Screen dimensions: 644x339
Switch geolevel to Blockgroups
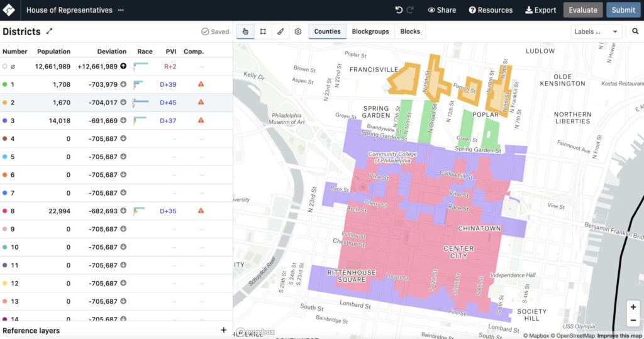(370, 31)
